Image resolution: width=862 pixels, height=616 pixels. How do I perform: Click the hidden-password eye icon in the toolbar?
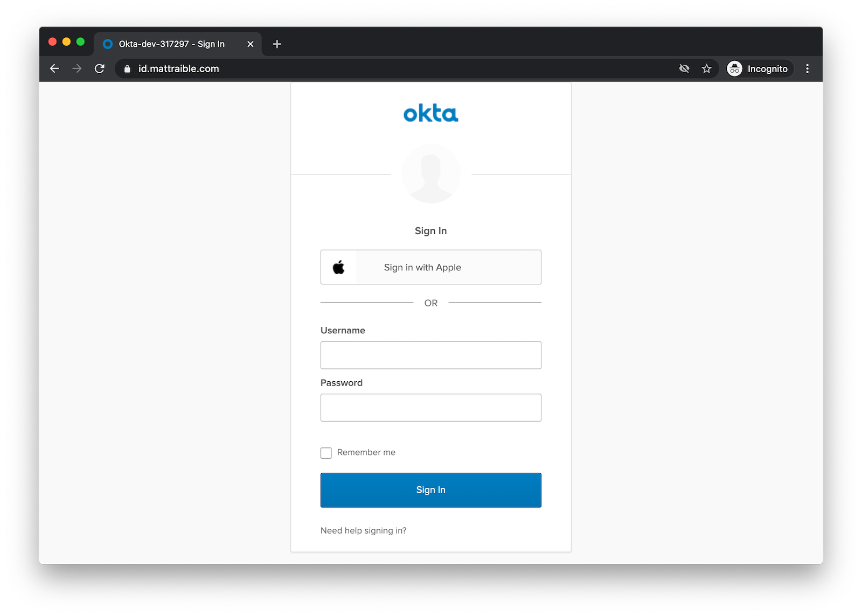coord(684,68)
